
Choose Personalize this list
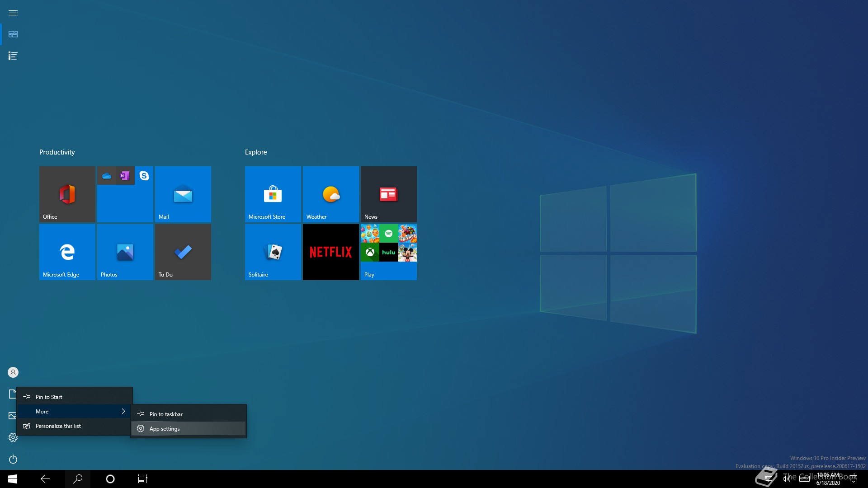click(75, 426)
